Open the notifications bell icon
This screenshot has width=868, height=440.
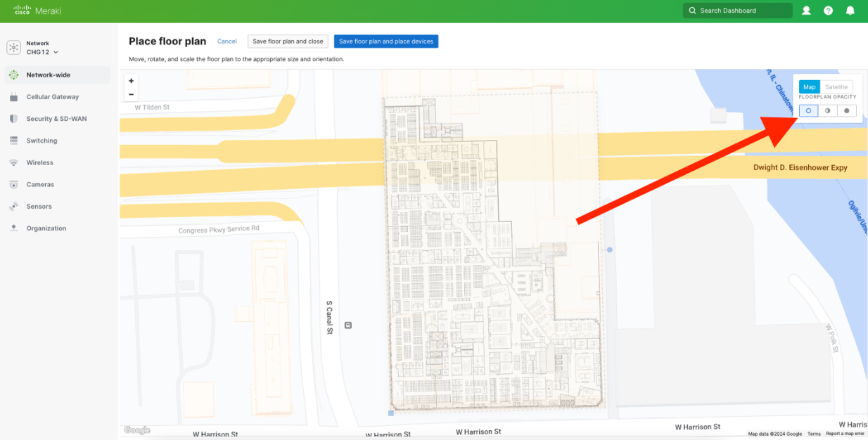[x=850, y=11]
